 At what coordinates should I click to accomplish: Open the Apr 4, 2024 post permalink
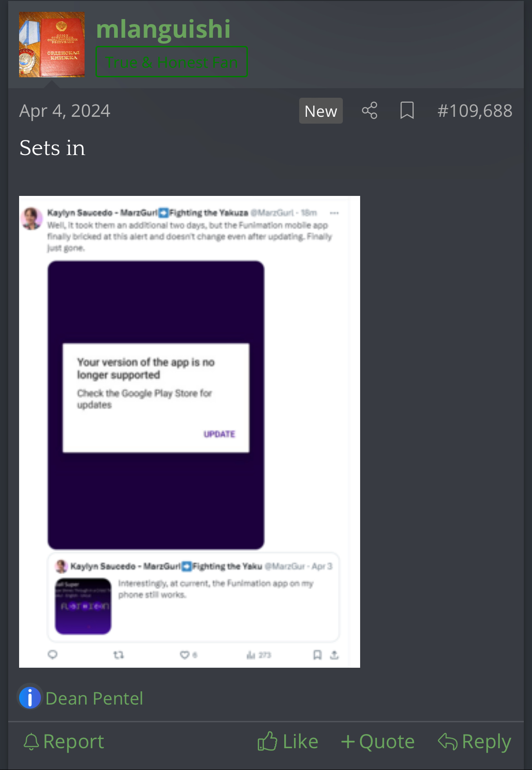pyautogui.click(x=65, y=110)
